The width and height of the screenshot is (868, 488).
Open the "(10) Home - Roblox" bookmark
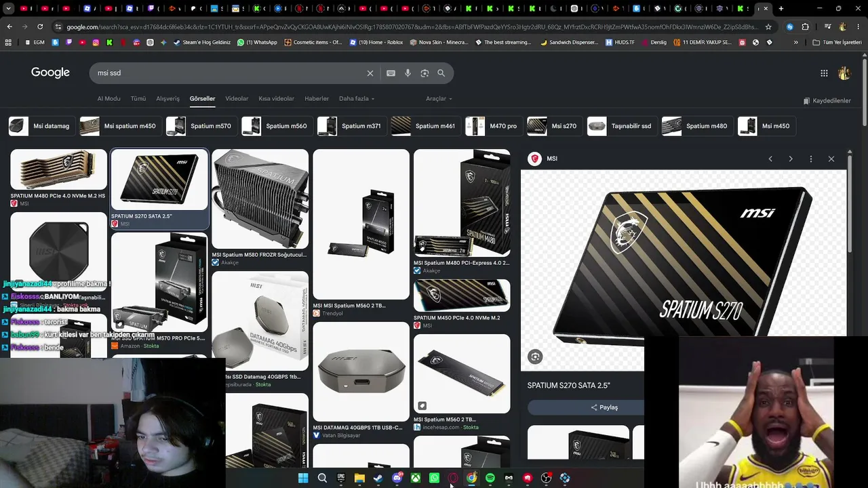pos(376,42)
